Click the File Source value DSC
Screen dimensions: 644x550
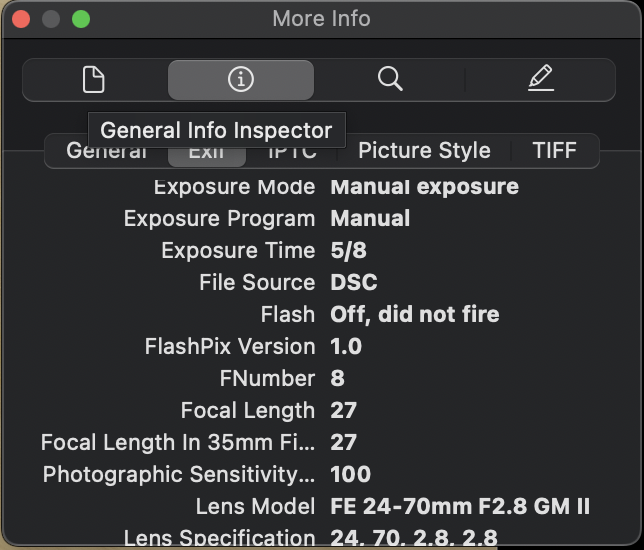[x=354, y=283]
